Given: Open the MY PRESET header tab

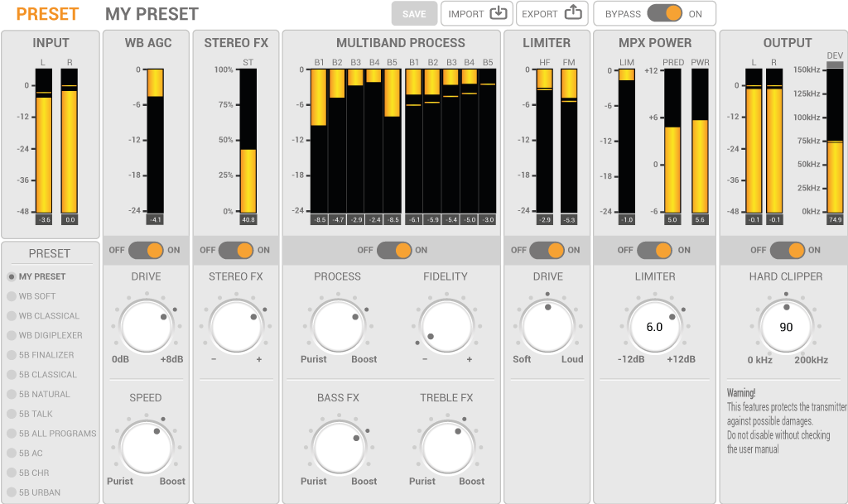Looking at the screenshot, I should pos(152,14).
